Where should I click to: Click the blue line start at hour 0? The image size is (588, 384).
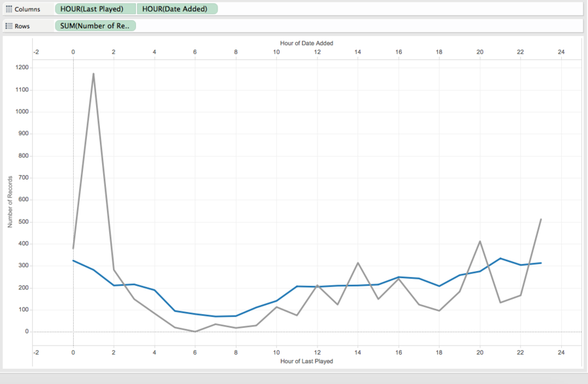(73, 261)
